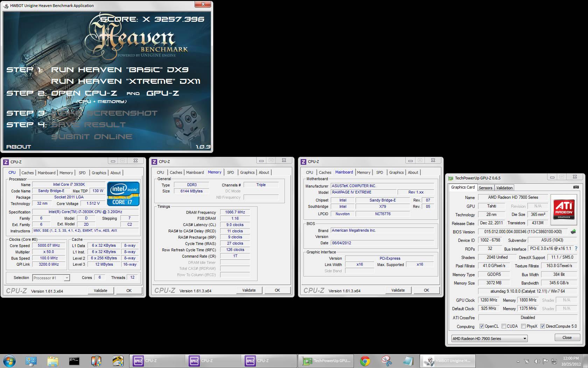Open the Command Prompt taskbar icon

click(x=74, y=361)
